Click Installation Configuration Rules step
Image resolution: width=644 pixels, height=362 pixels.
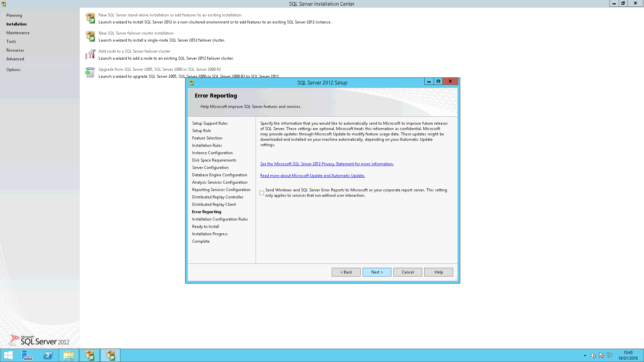coord(220,219)
